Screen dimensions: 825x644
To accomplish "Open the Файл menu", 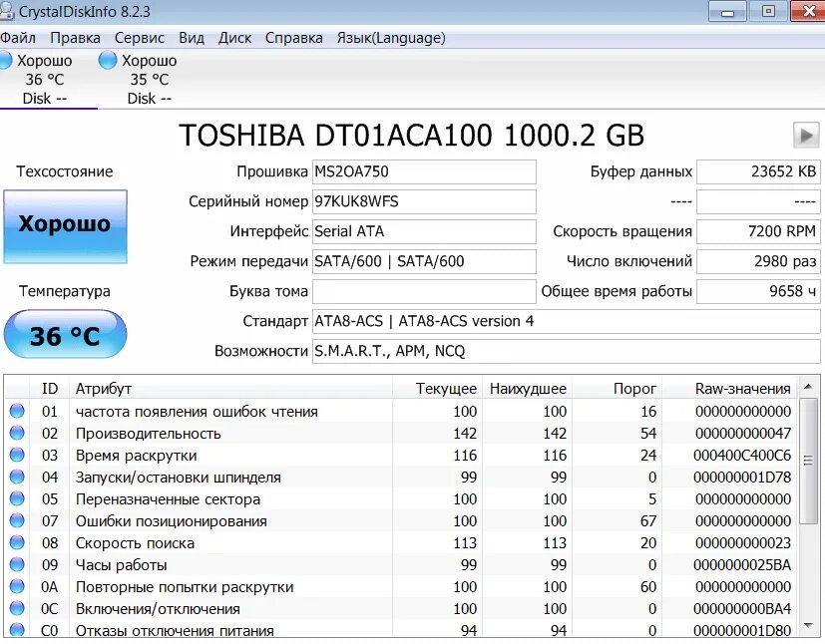I will [x=18, y=38].
